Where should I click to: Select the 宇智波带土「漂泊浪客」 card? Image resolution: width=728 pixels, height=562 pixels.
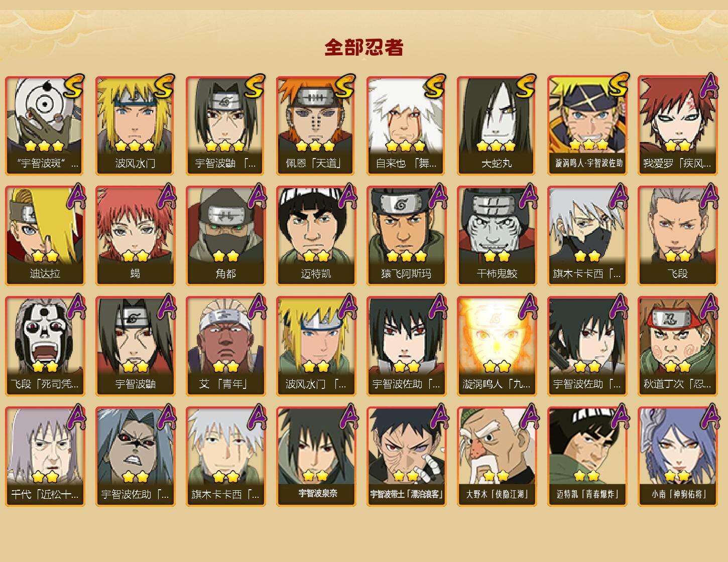tap(407, 457)
